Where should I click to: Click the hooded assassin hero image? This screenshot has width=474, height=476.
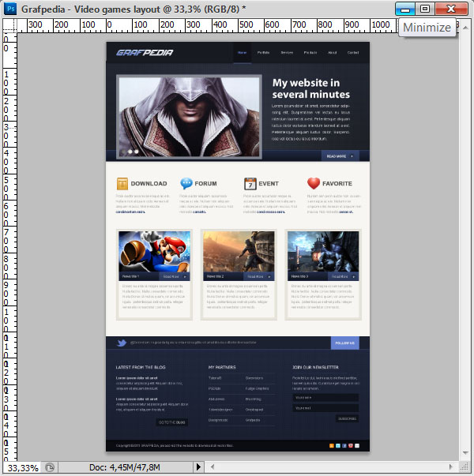(x=189, y=117)
